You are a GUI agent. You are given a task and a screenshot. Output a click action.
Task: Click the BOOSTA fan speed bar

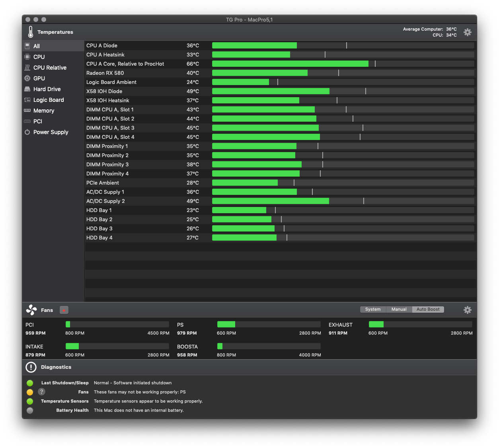pos(269,346)
